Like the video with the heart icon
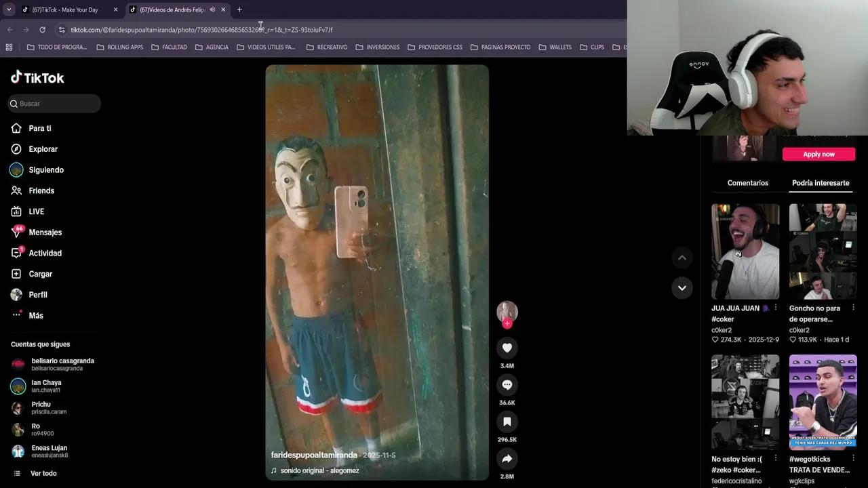The image size is (868, 488). [x=507, y=348]
